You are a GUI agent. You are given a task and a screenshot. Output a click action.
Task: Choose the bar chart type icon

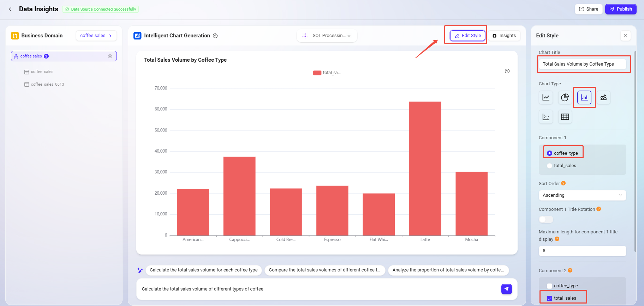pyautogui.click(x=584, y=98)
